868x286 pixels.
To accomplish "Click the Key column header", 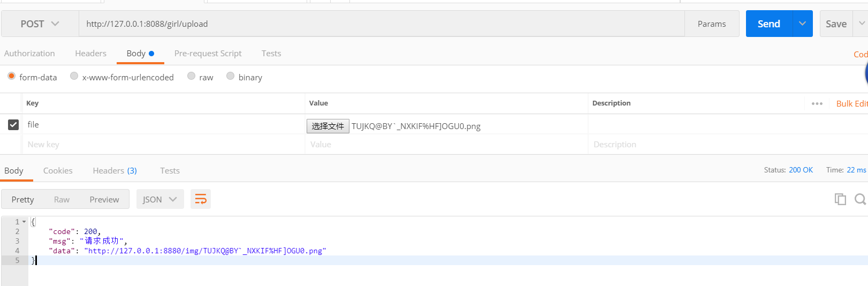I will (33, 103).
